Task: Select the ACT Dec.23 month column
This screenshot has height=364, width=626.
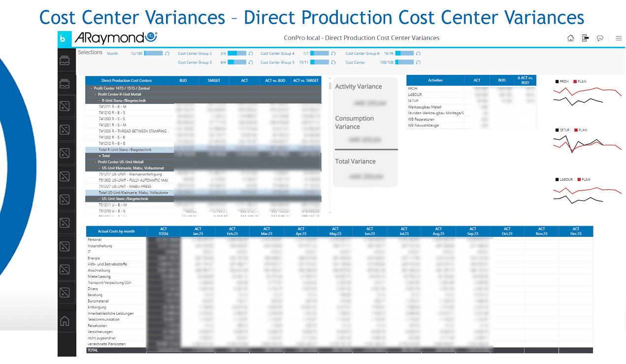Action: coord(576,231)
